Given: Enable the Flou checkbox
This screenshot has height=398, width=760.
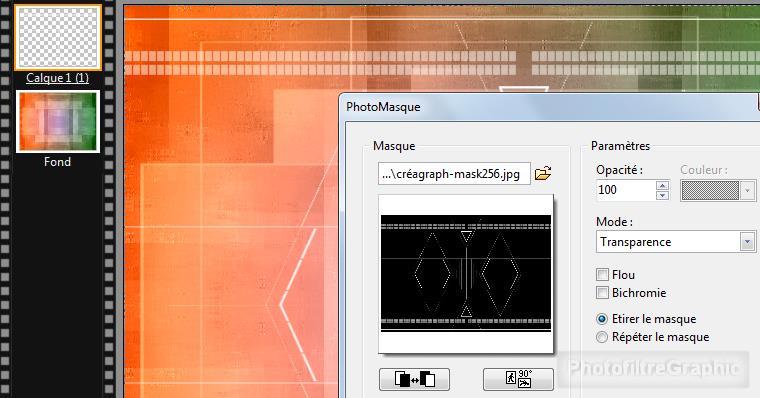Looking at the screenshot, I should pos(602,275).
